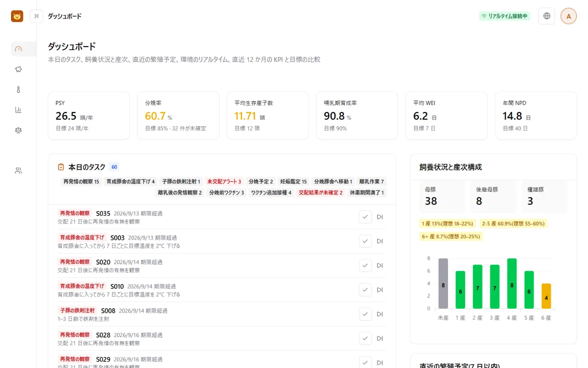Click the S008 sow ID in the task list
The width and height of the screenshot is (588, 368).
(x=108, y=311)
